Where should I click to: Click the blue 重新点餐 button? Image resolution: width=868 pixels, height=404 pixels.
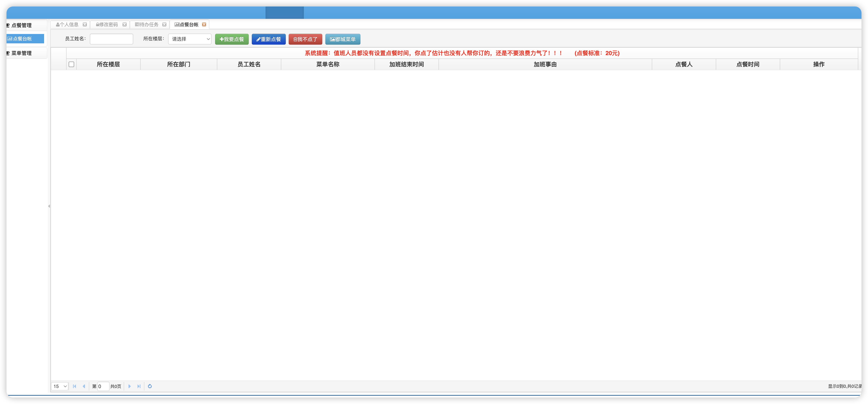[269, 39]
